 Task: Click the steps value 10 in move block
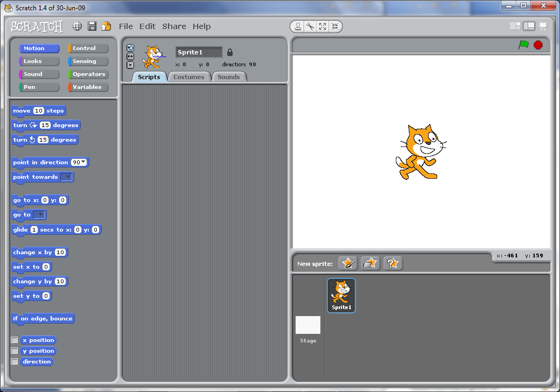point(39,111)
